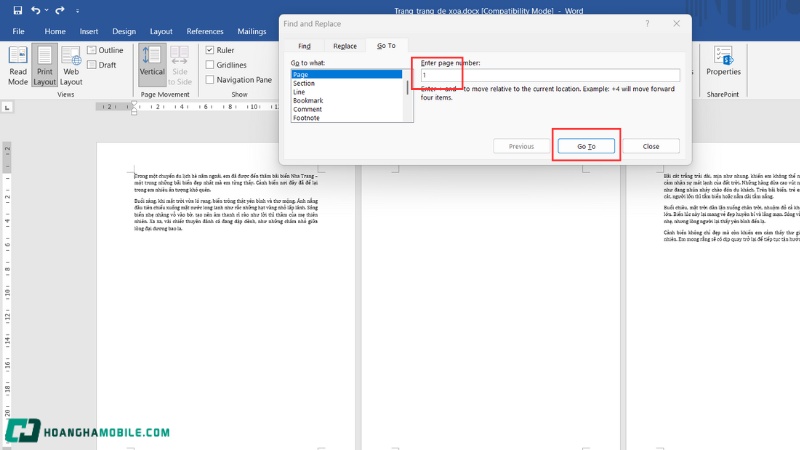The width and height of the screenshot is (800, 450).
Task: Open the undo history dropdown arrow
Action: [47, 10]
